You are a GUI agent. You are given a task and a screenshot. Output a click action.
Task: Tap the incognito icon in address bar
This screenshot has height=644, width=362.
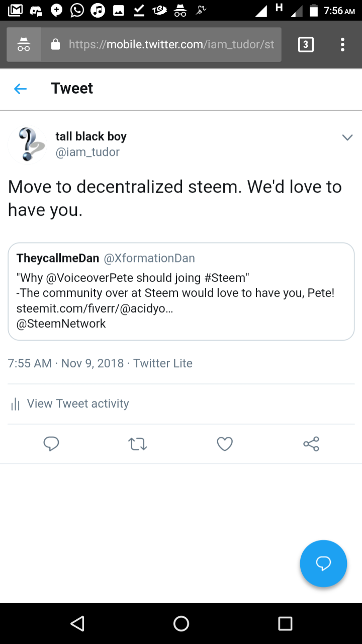tap(24, 45)
